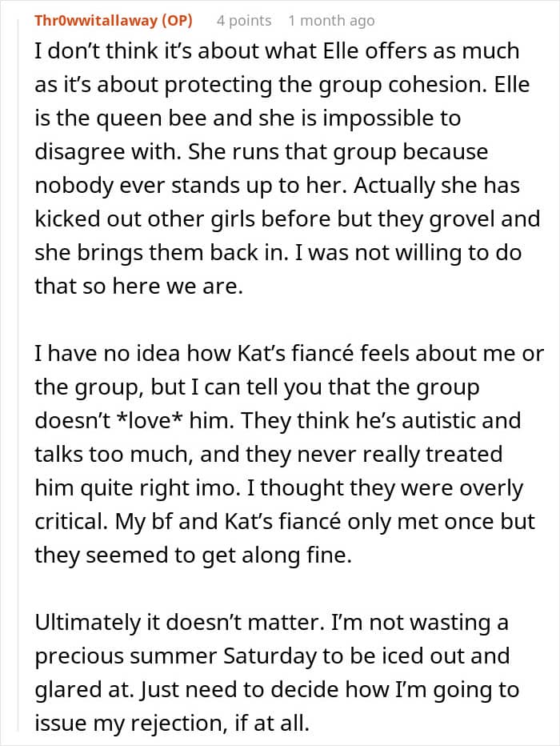Click the text that so here we are

(139, 287)
